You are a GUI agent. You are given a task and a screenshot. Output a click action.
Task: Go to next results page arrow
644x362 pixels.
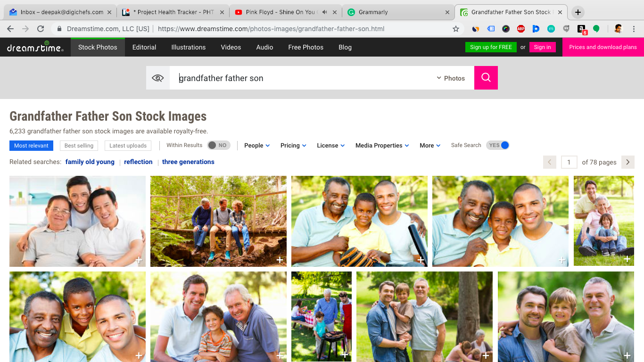point(627,162)
